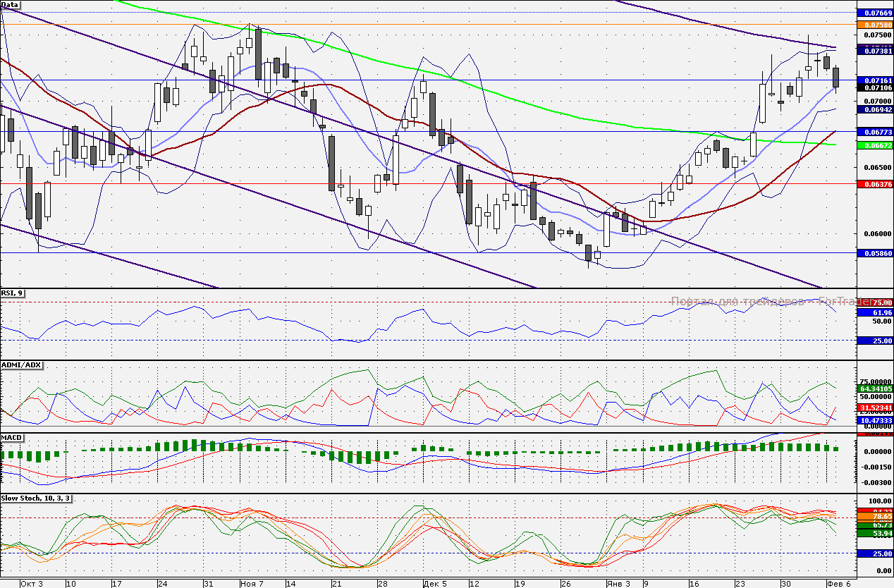Viewport: 894px width, 588px height.
Task: Click the ADX 50.00000 axis value
Action: (876, 397)
